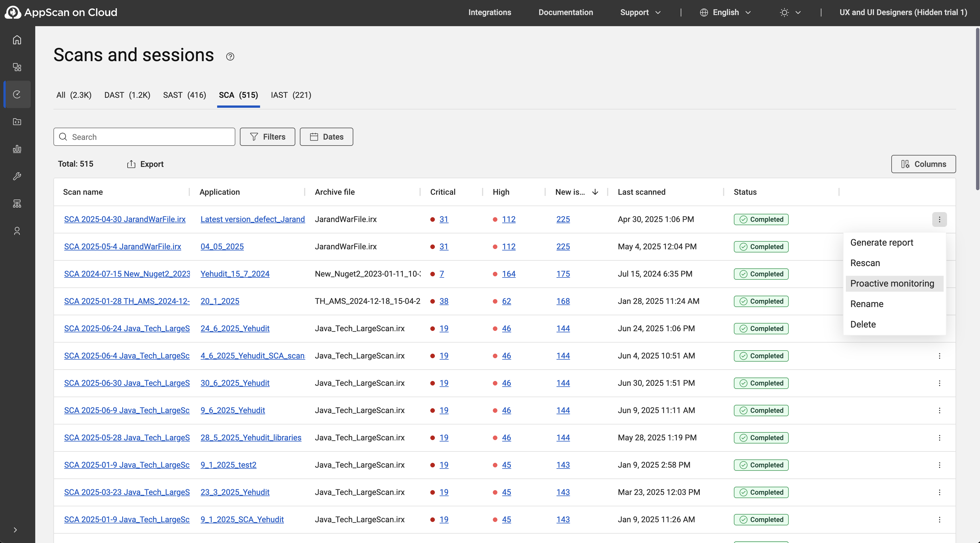
Task: Open the wrench tools icon in sidebar
Action: pos(17,176)
